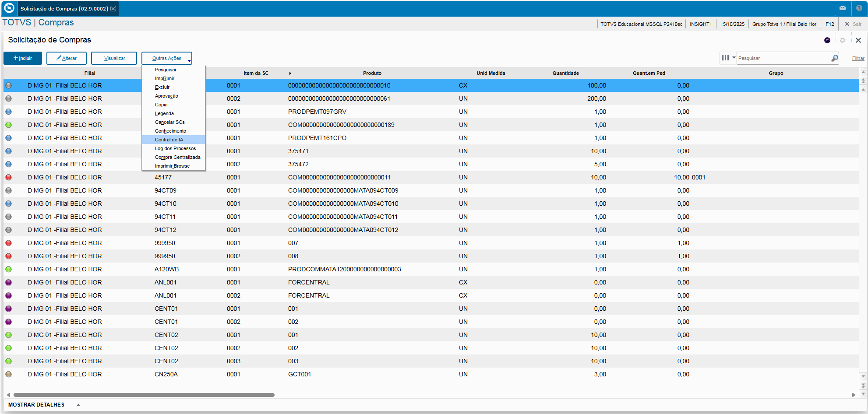
Task: Click the status dot of the PRODPEMT161CPO row
Action: 8,138
